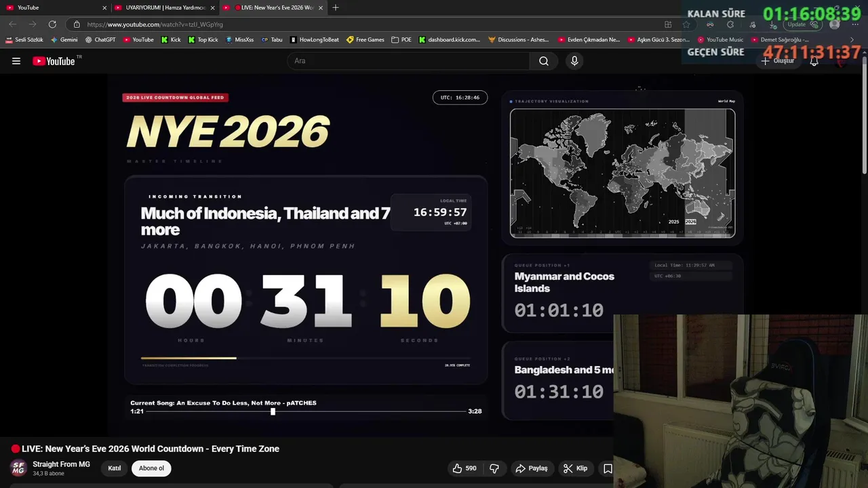Open the Free Games bookmark

coord(366,40)
